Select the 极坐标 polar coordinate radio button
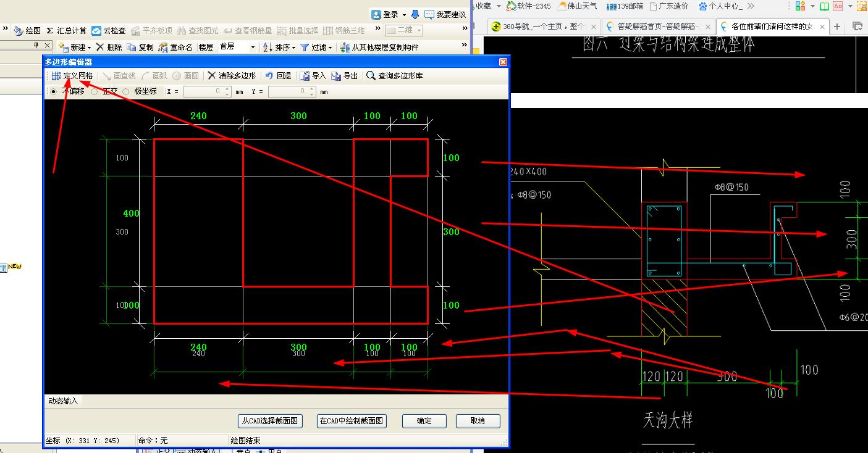The image size is (868, 453). 126,91
